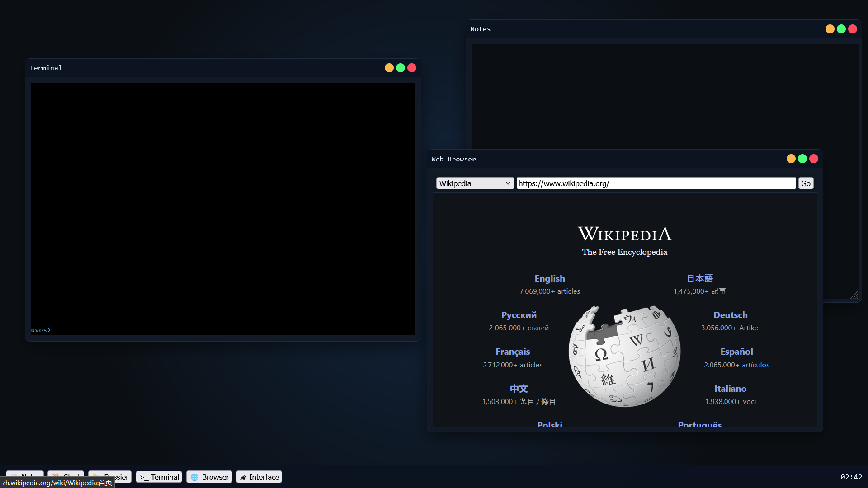Open the 日本語 Wikipedia link
The image size is (868, 488).
[699, 278]
